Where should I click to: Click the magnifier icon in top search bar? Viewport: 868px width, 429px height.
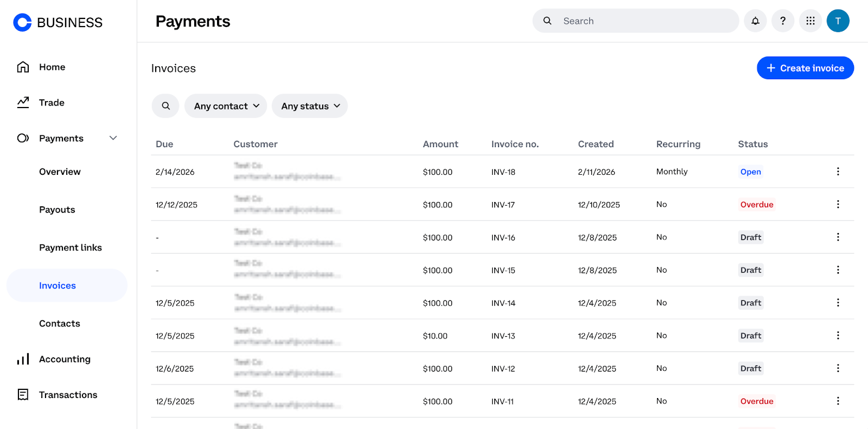point(547,21)
